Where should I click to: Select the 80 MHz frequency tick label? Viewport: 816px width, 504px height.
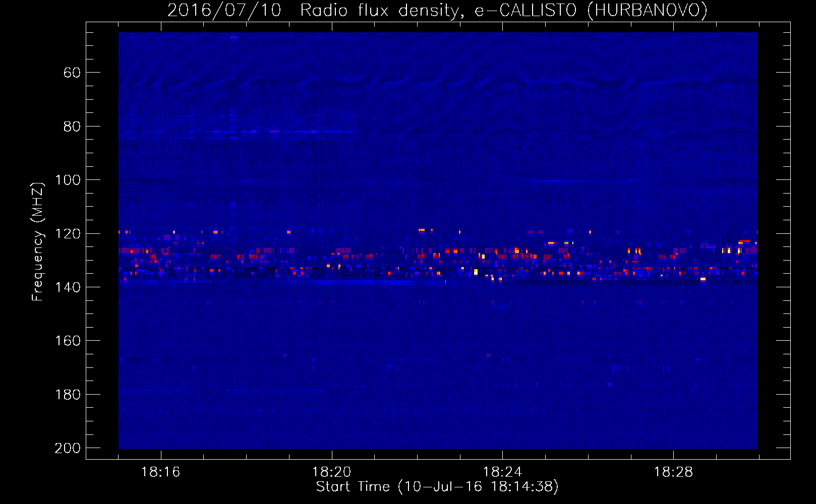tap(72, 127)
